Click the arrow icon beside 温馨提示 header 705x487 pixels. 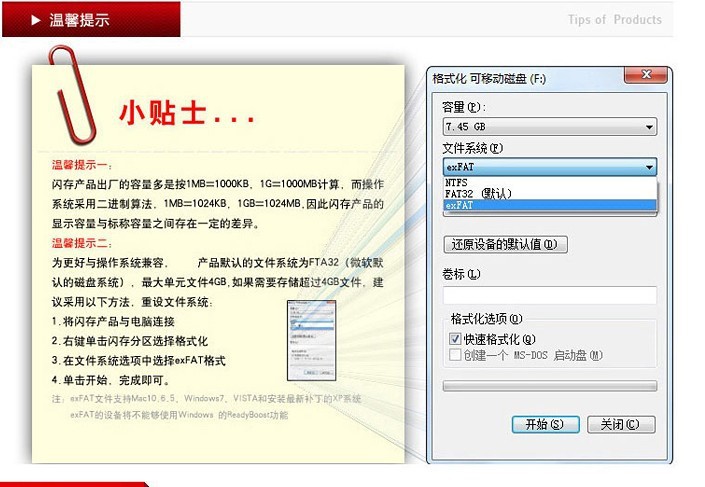click(36, 20)
